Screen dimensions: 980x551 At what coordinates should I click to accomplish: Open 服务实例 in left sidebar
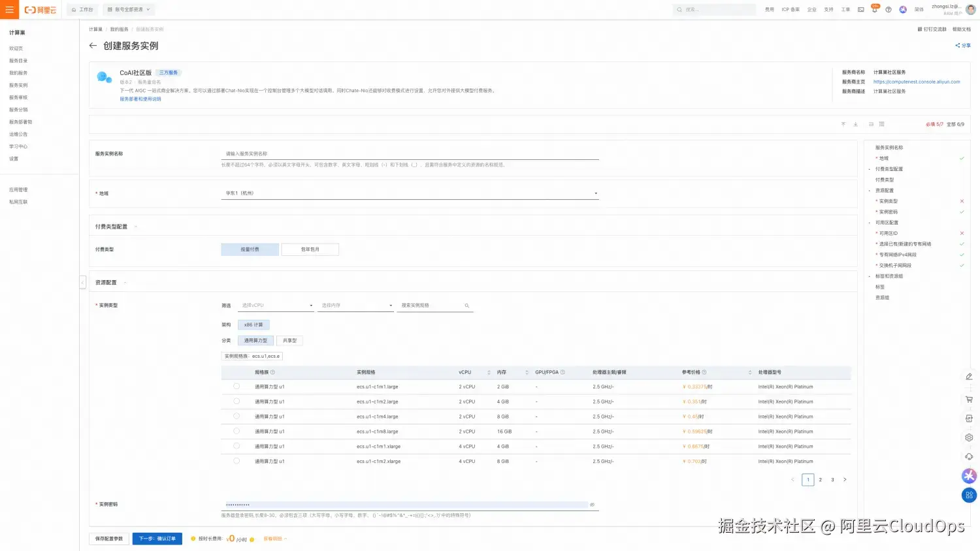coord(18,86)
